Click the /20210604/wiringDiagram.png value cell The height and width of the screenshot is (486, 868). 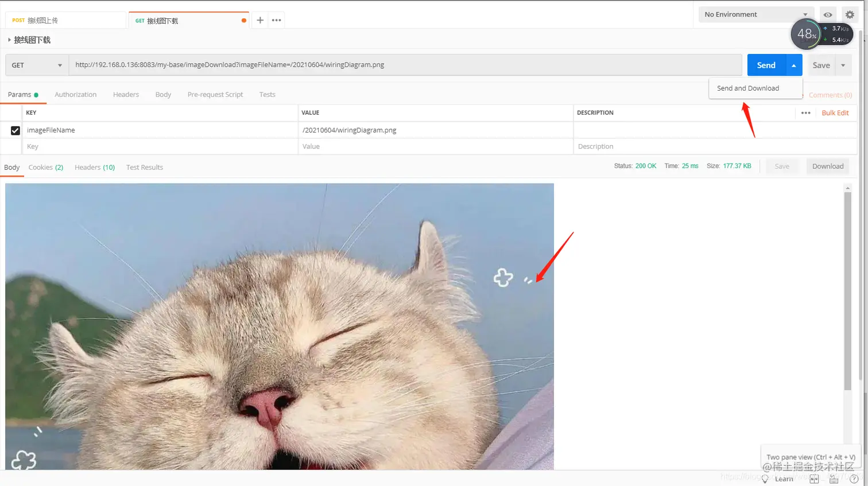[435, 130]
